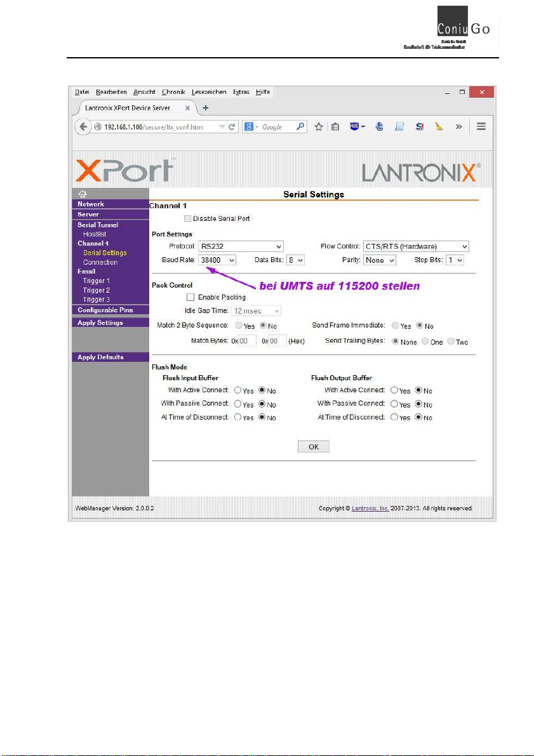Select Serial Settings in sidebar
The height and width of the screenshot is (756, 534).
(x=105, y=253)
